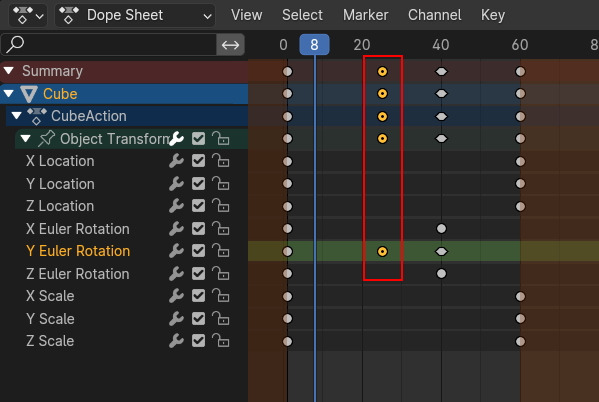Toggle modifiers wrench on Z Location
Image resolution: width=599 pixels, height=402 pixels.
[176, 206]
